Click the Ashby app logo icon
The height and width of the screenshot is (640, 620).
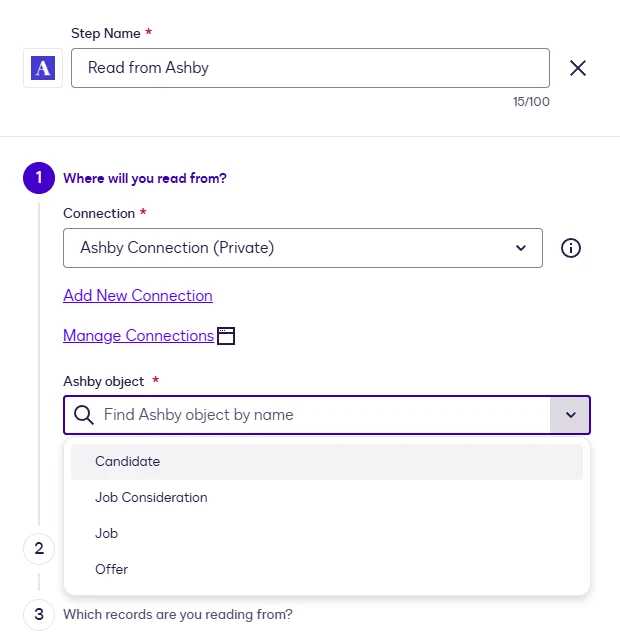(43, 68)
